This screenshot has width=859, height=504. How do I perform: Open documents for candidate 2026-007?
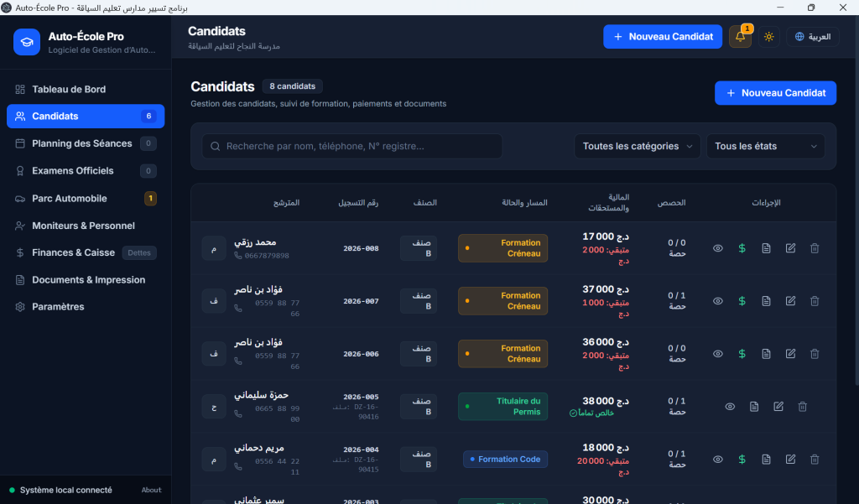pos(766,301)
